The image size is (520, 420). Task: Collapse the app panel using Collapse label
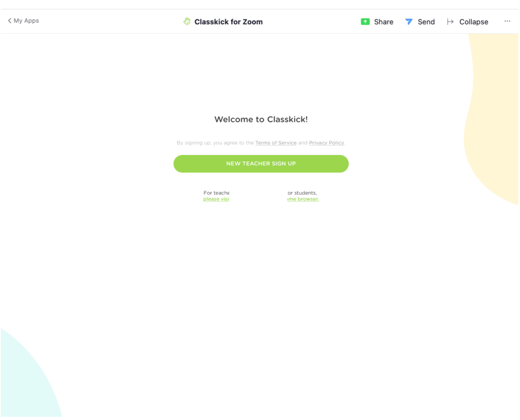tap(473, 22)
